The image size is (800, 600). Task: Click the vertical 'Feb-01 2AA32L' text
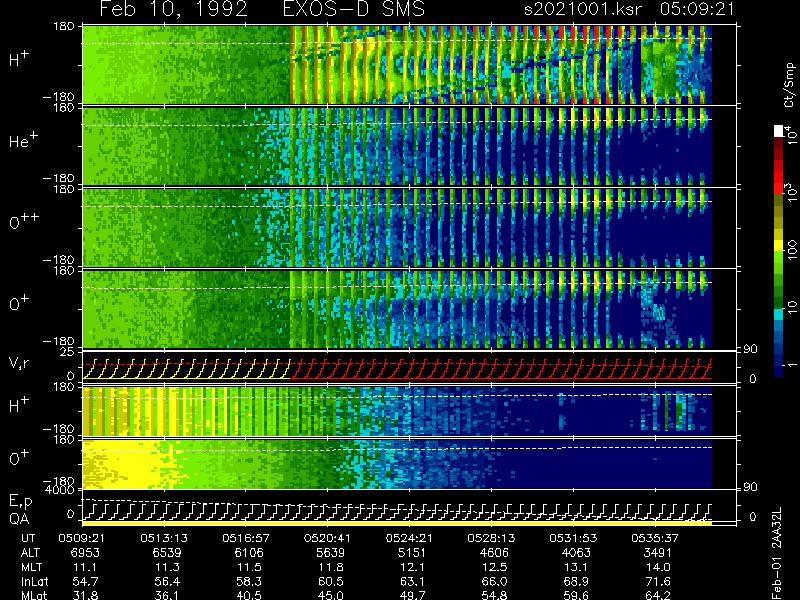(x=777, y=553)
